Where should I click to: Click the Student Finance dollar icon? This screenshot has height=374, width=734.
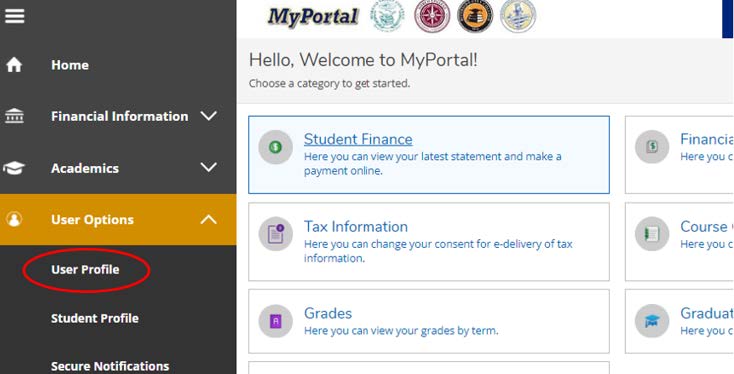point(276,147)
